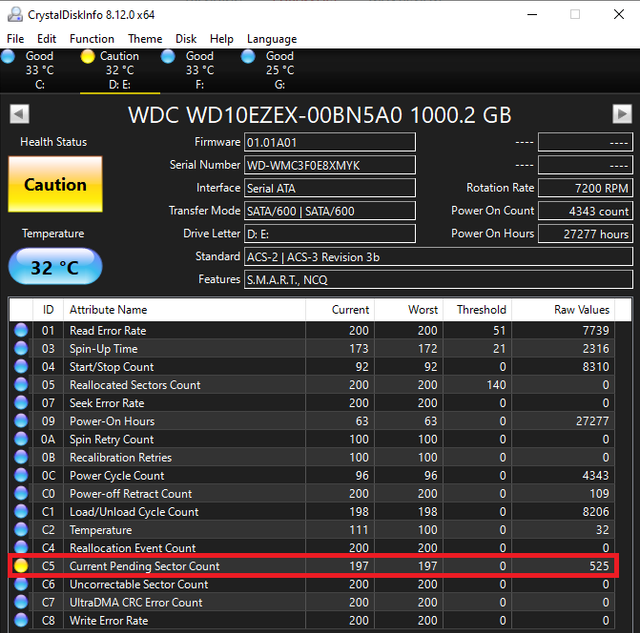Select the blue status orb for drive C:

tap(8, 56)
